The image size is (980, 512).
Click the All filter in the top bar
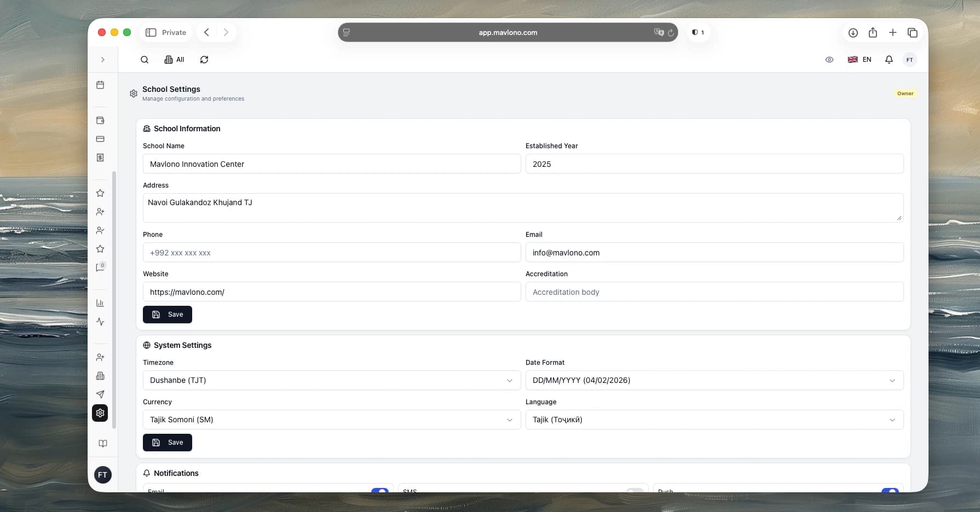pos(174,59)
